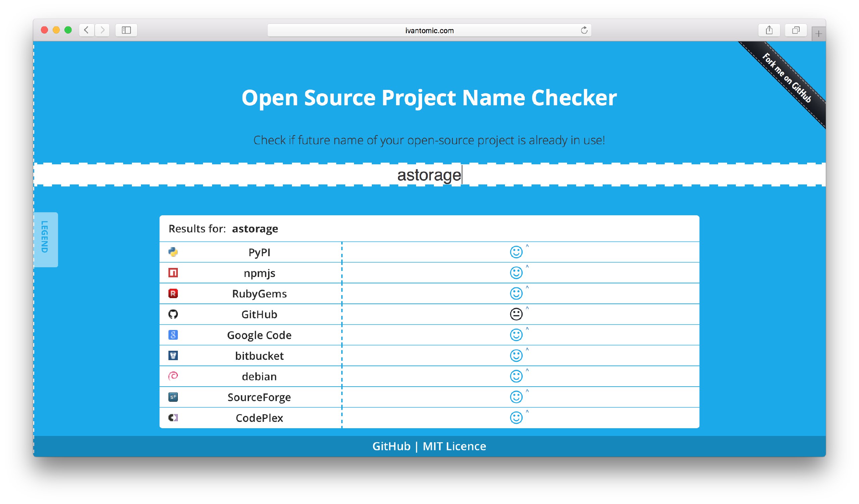Click the Fork me on GitHub ribbon

click(x=788, y=78)
